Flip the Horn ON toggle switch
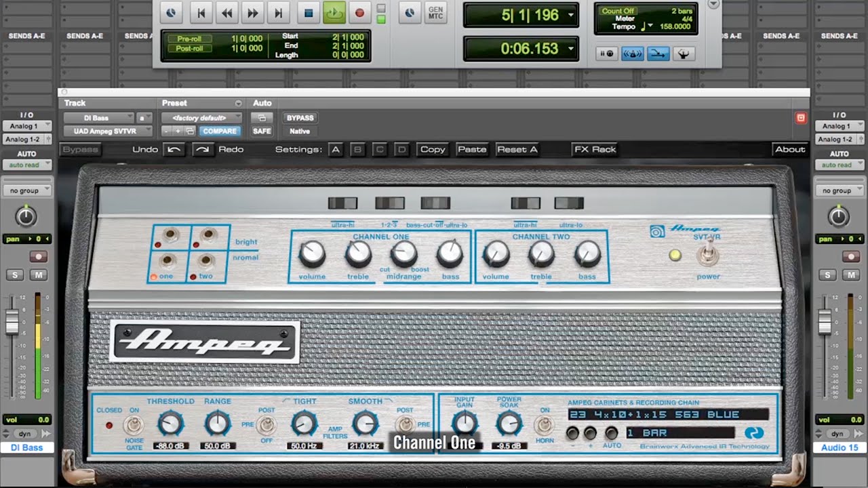This screenshot has width=868, height=488. [x=543, y=425]
